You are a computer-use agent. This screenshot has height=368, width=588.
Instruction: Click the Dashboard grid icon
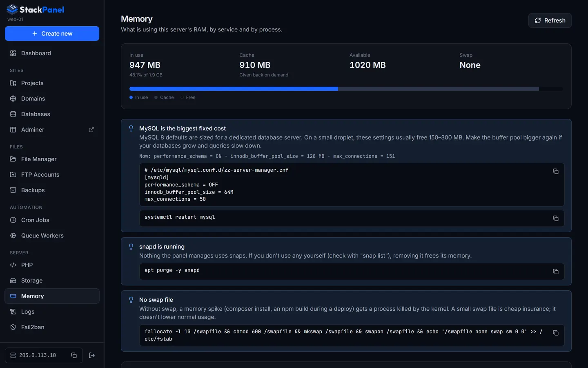(x=13, y=53)
